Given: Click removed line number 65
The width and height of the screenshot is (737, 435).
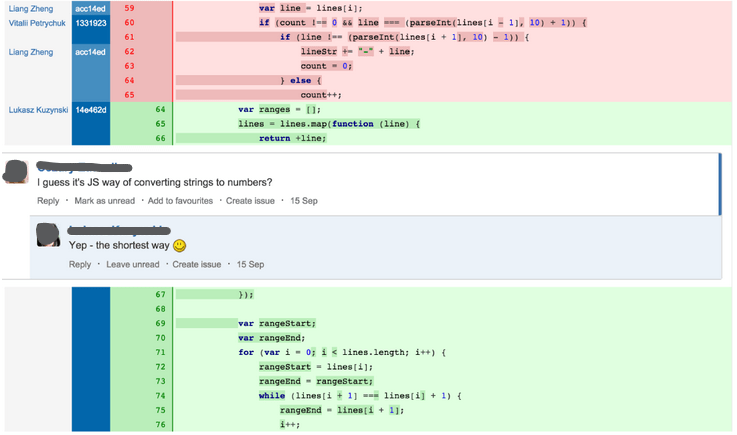Looking at the screenshot, I should click(x=129, y=95).
